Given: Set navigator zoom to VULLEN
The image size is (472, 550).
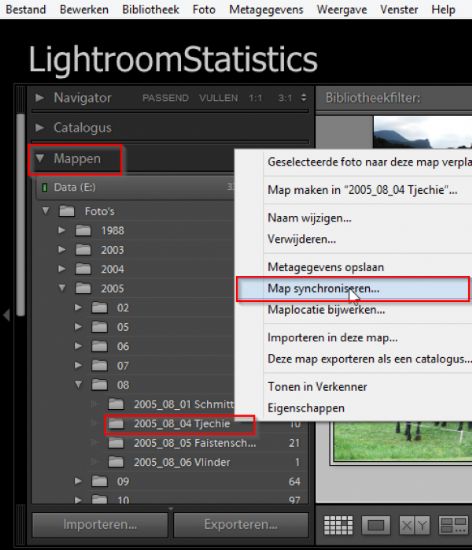Looking at the screenshot, I should point(219,98).
